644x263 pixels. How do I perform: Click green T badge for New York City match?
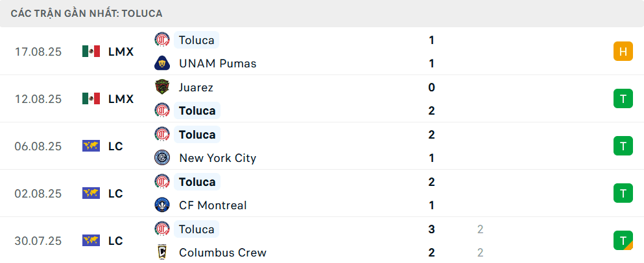coord(623,146)
